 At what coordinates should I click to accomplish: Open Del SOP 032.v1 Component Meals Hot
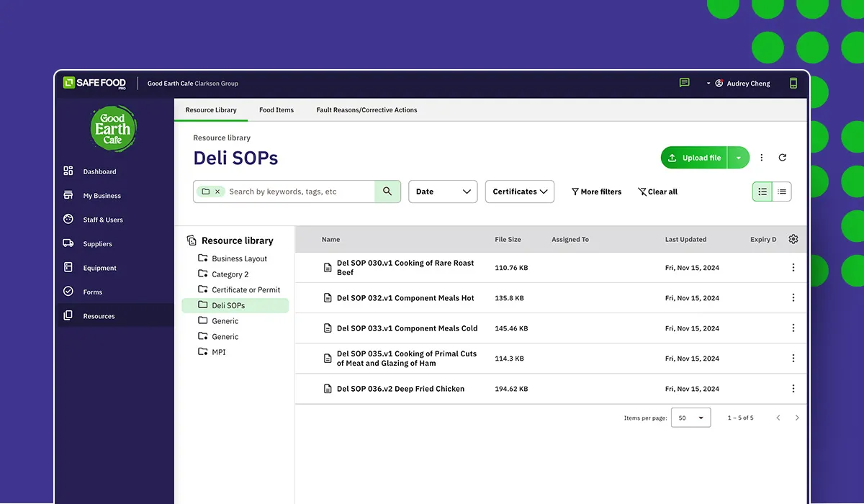405,298
